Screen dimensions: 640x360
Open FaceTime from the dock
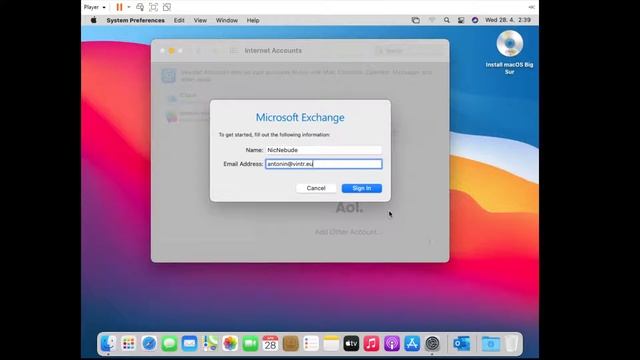[x=250, y=344]
